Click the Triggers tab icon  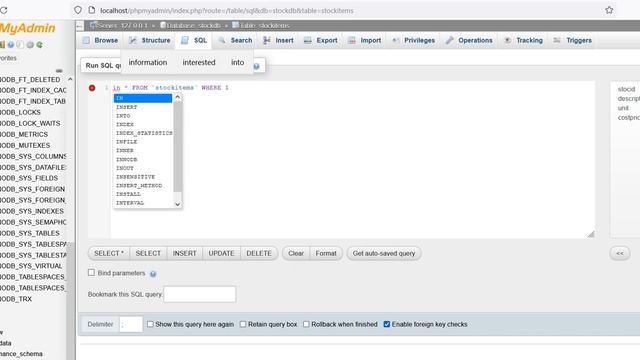coord(557,40)
